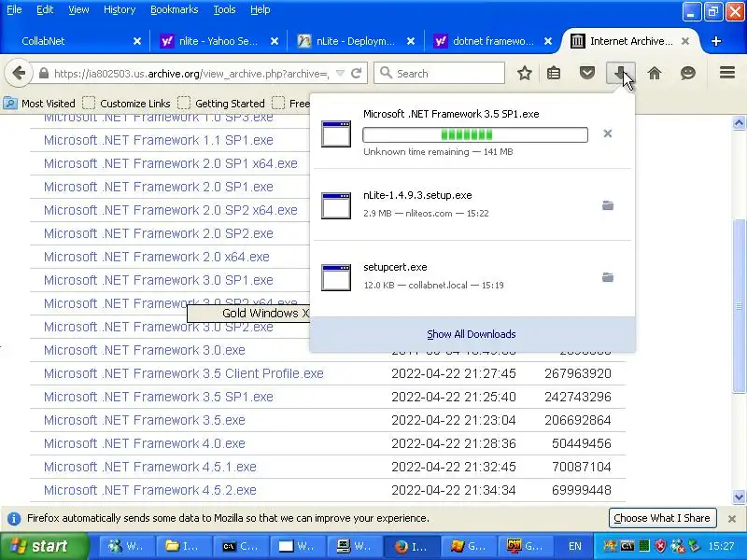Go to home page icon
The height and width of the screenshot is (560, 747).
655,74
